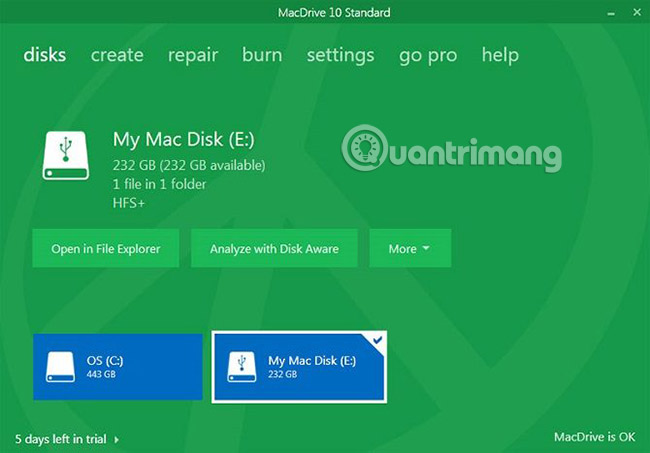
Task: Click the 232 GB (232 GB available) text
Action: pos(189,165)
